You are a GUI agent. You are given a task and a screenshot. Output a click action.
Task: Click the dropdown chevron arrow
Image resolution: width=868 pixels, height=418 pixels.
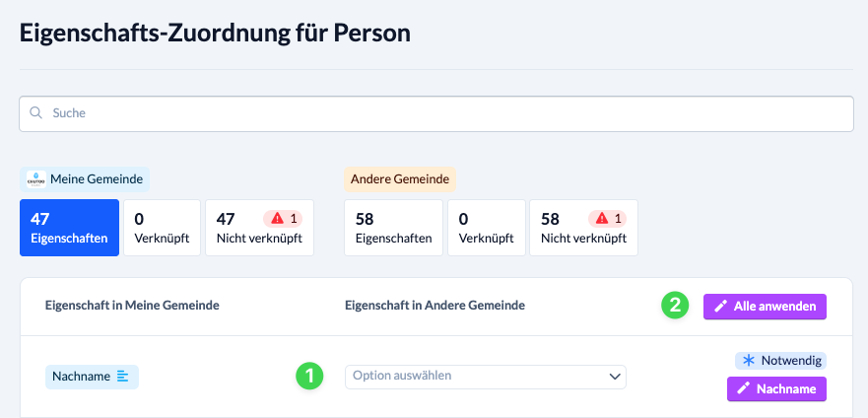tap(615, 377)
